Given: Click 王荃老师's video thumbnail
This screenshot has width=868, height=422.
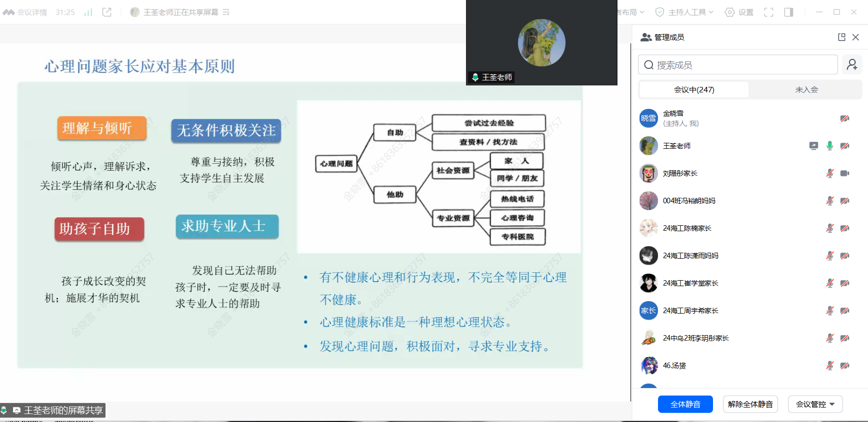Looking at the screenshot, I should pos(541,43).
